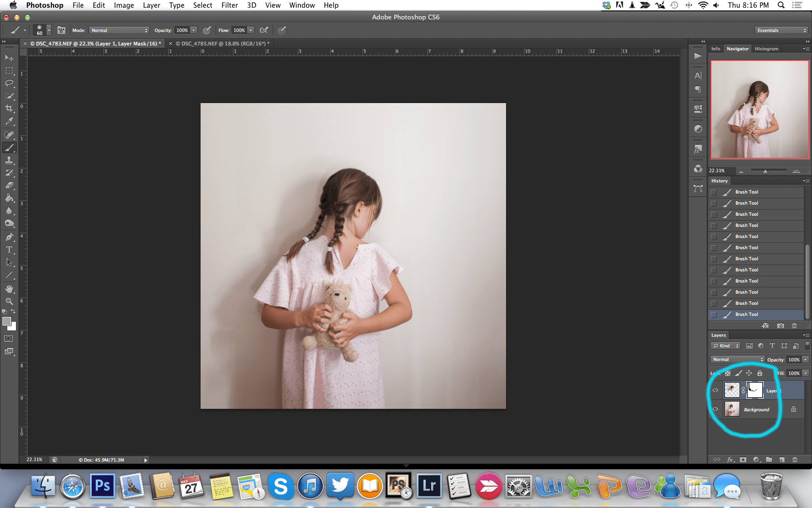Pick the Eyedropper tool

[x=9, y=121]
